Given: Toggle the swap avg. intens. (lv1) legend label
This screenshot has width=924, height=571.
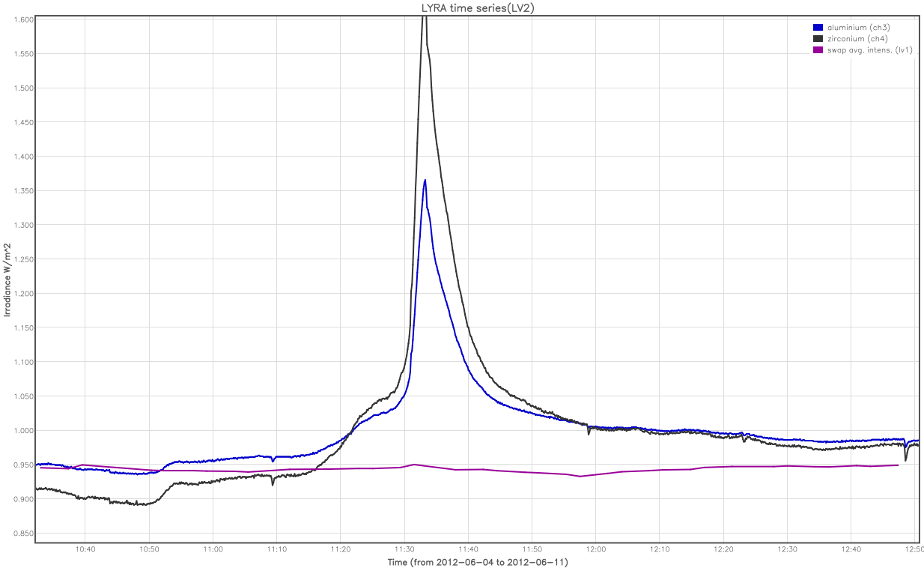Looking at the screenshot, I should click(x=869, y=50).
